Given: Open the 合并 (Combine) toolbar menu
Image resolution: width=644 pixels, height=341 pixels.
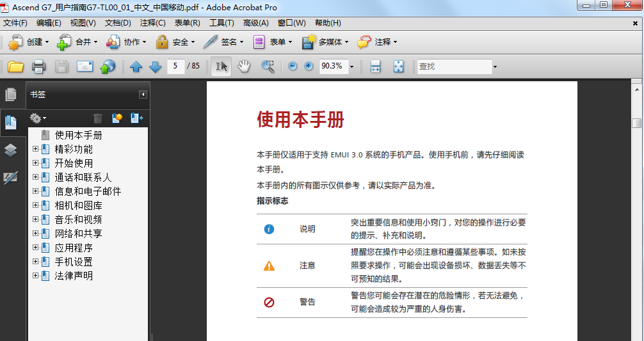Looking at the screenshot, I should pos(77,42).
